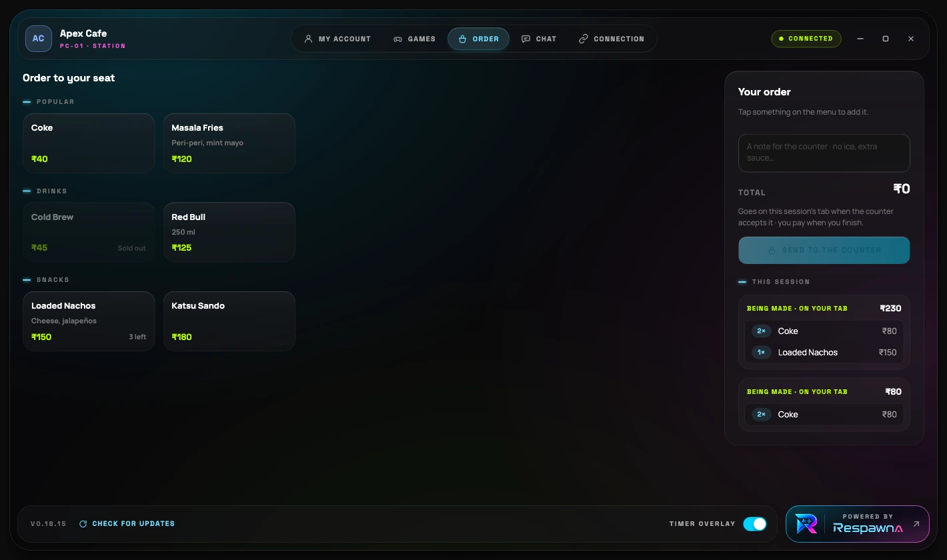The image size is (947, 560).
Task: Select the ₹230 session order card header
Action: click(824, 309)
